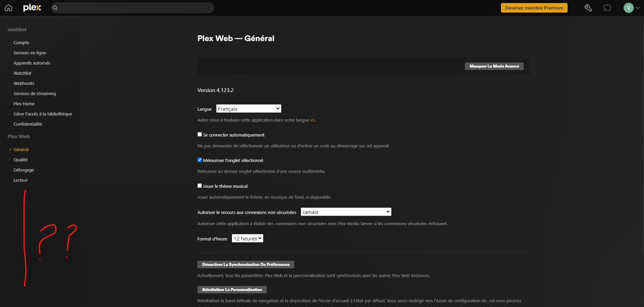Open Services en ligne settings
The image size is (644, 307).
coord(30,53)
